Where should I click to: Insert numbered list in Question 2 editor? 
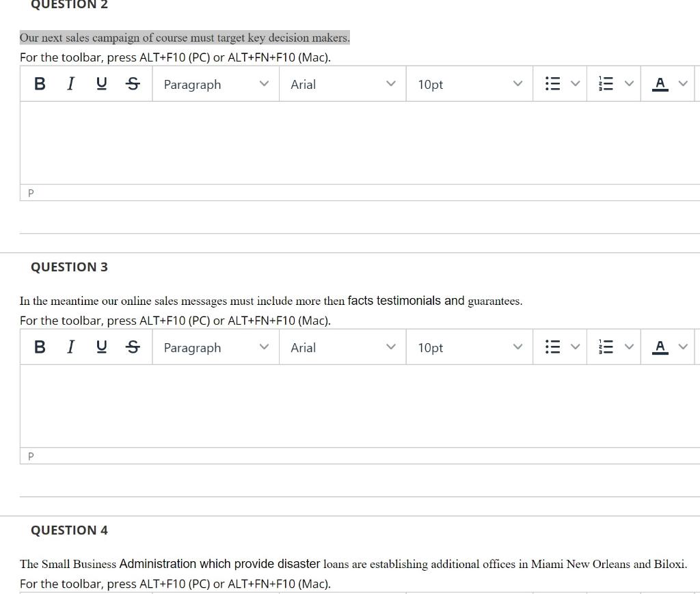click(606, 83)
